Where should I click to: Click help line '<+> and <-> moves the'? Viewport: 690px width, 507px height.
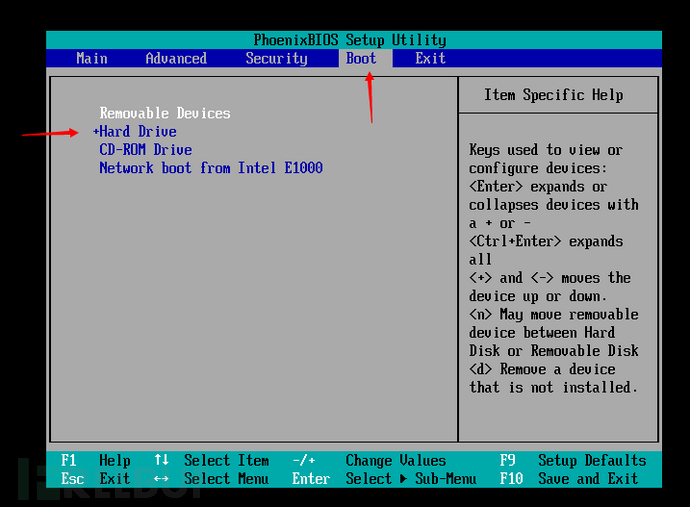(x=550, y=278)
